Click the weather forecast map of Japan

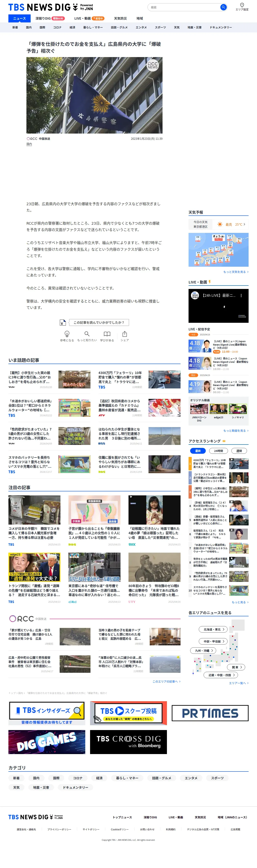pyautogui.click(x=219, y=250)
